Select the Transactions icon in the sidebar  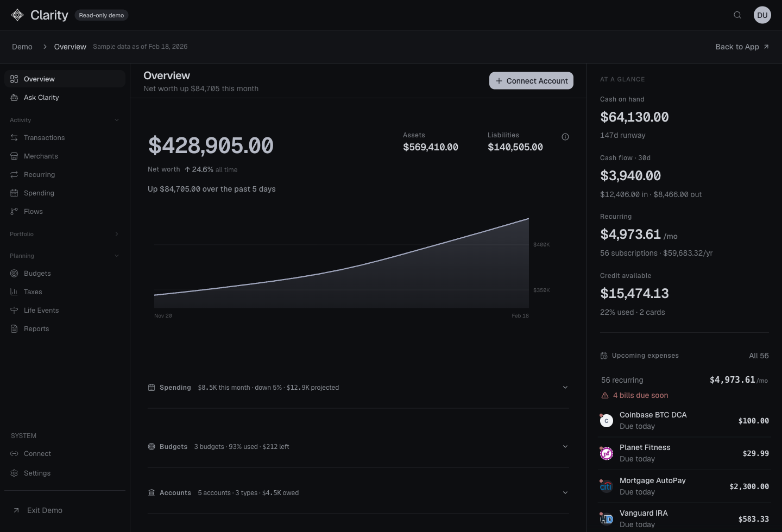click(14, 137)
